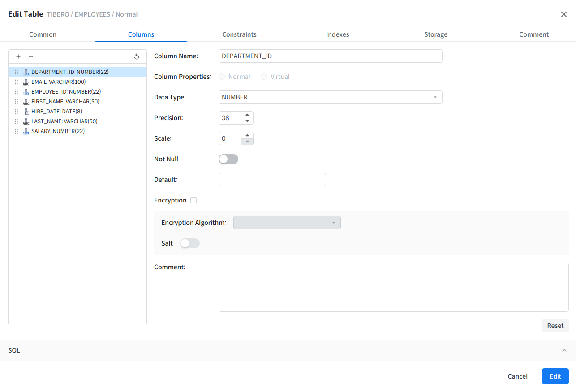Click the plus icon to add column
This screenshot has width=576, height=392.
(x=18, y=56)
